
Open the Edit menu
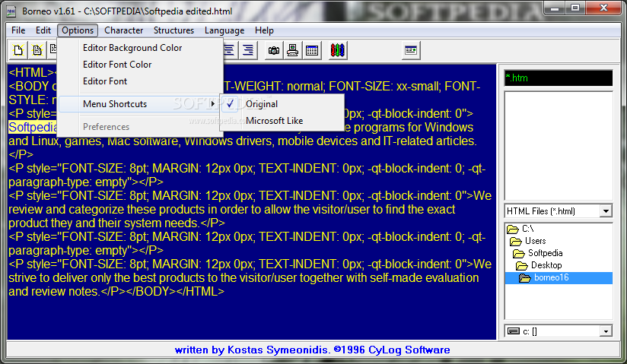(x=43, y=30)
